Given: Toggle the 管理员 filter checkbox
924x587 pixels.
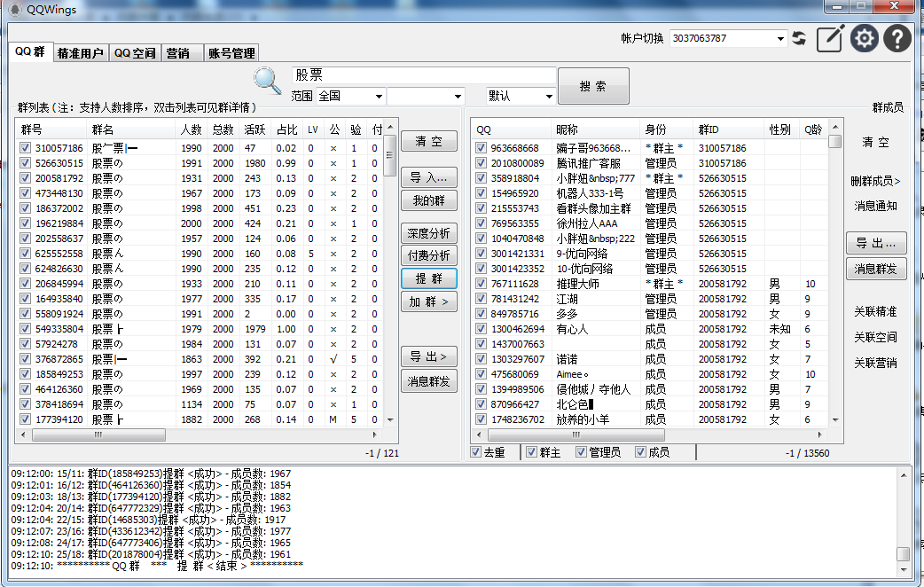Looking at the screenshot, I should click(581, 452).
